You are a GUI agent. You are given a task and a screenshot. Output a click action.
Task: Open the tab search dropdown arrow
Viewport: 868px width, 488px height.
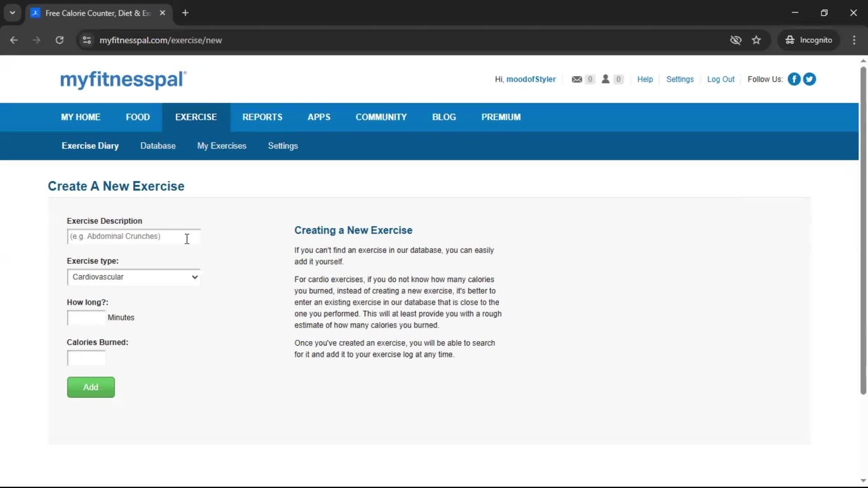(12, 13)
